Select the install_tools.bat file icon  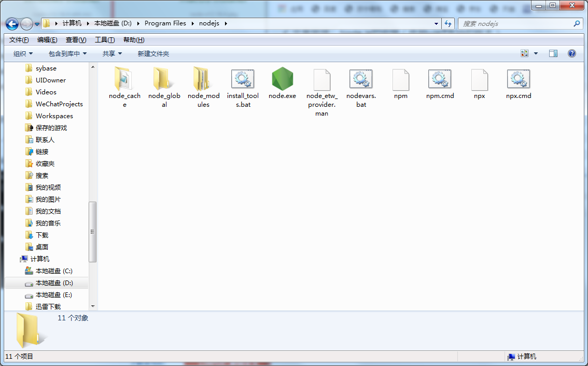point(243,79)
